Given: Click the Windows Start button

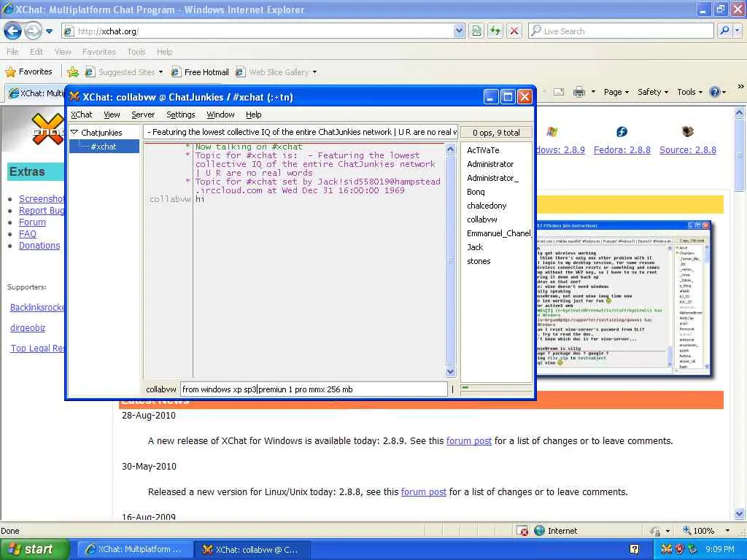Looking at the screenshot, I should 35,549.
